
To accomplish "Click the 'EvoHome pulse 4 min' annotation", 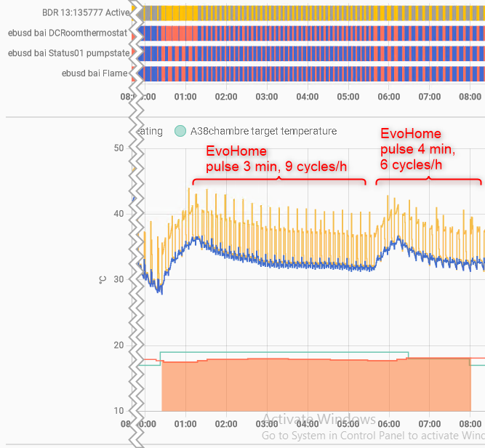I will point(418,148).
